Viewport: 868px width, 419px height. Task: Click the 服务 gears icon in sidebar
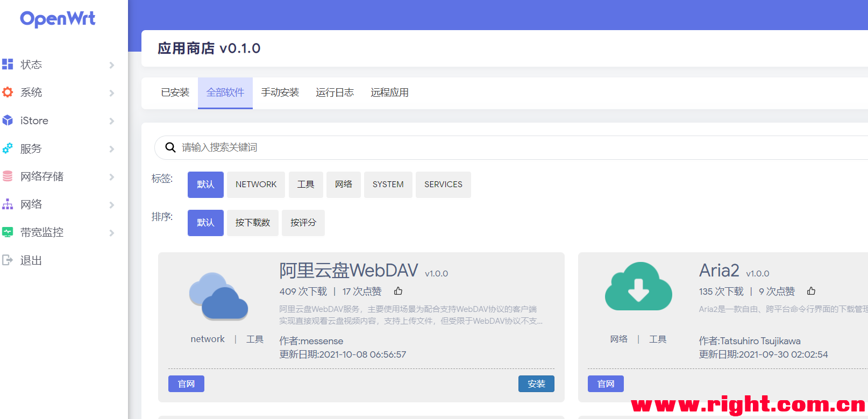pyautogui.click(x=8, y=148)
